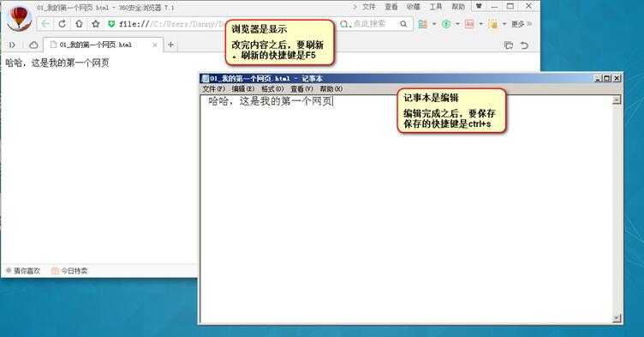Maximize the Notepad window
Image resolution: width=644 pixels, height=337 pixels.
[x=607, y=78]
